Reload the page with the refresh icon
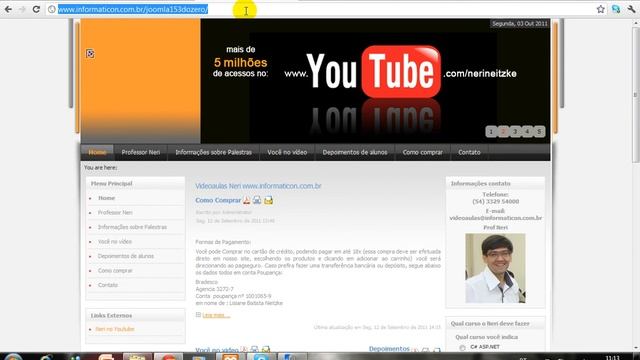This screenshot has width=640, height=360. tap(36, 9)
